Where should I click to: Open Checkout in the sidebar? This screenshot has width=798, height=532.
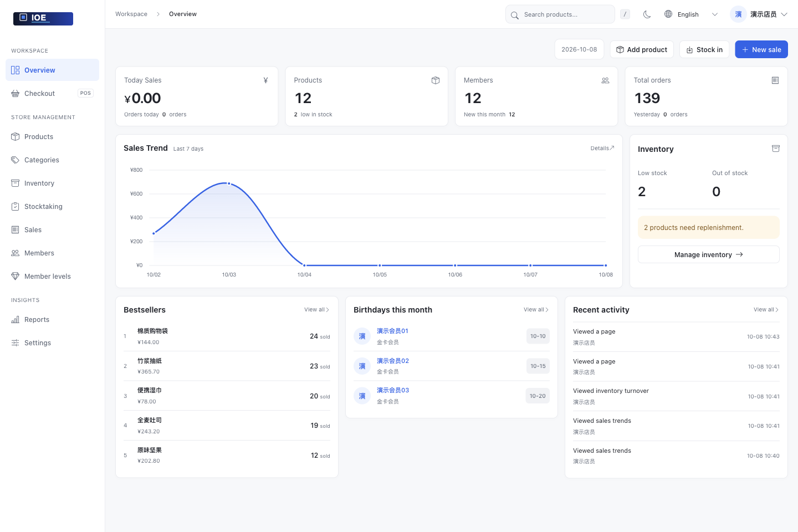click(x=52, y=94)
